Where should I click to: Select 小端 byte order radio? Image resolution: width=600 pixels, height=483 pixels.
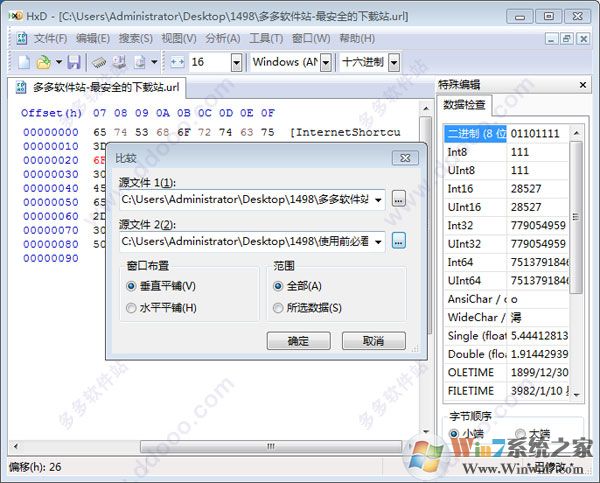tap(466, 434)
